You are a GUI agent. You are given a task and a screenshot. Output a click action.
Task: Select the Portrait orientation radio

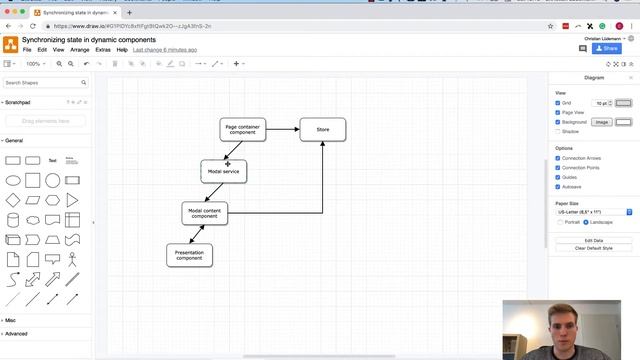(x=560, y=222)
